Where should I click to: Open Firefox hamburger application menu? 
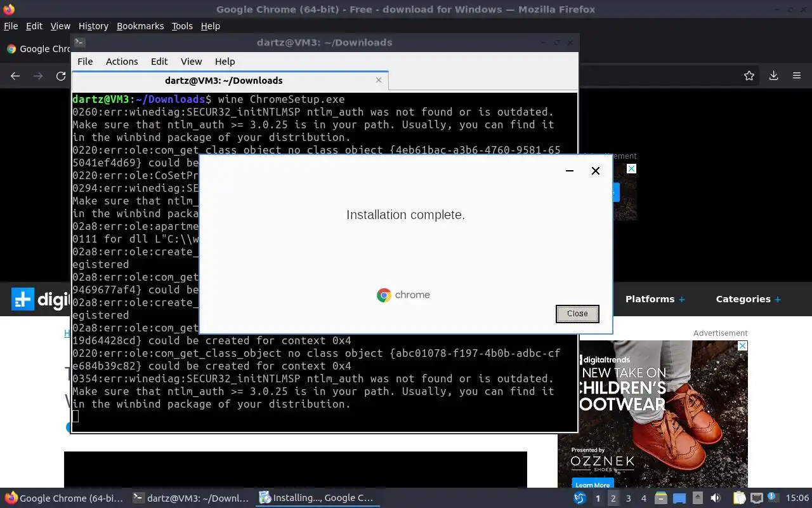pyautogui.click(x=797, y=76)
